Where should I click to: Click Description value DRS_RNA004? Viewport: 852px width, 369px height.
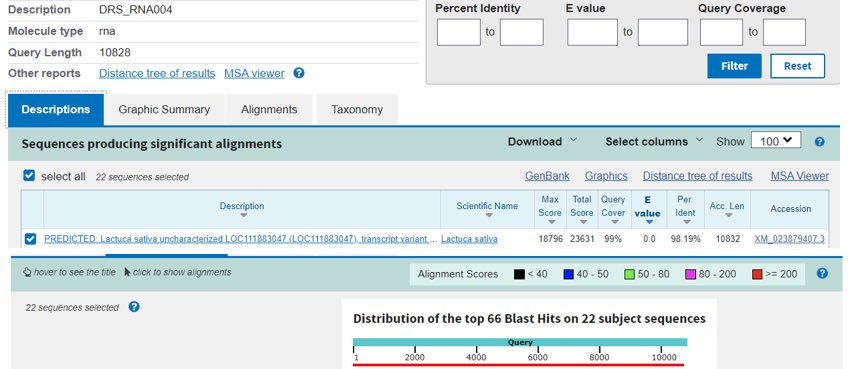coord(136,10)
